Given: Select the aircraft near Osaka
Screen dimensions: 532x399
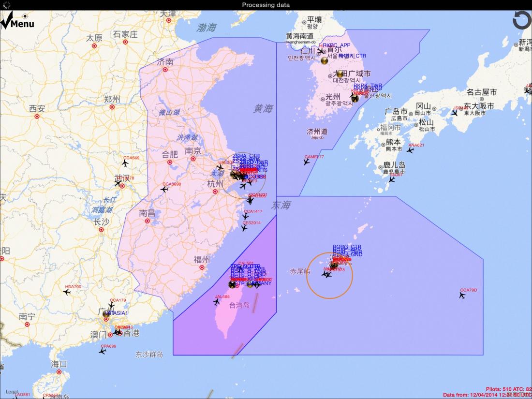Looking at the screenshot, I should (455, 113).
